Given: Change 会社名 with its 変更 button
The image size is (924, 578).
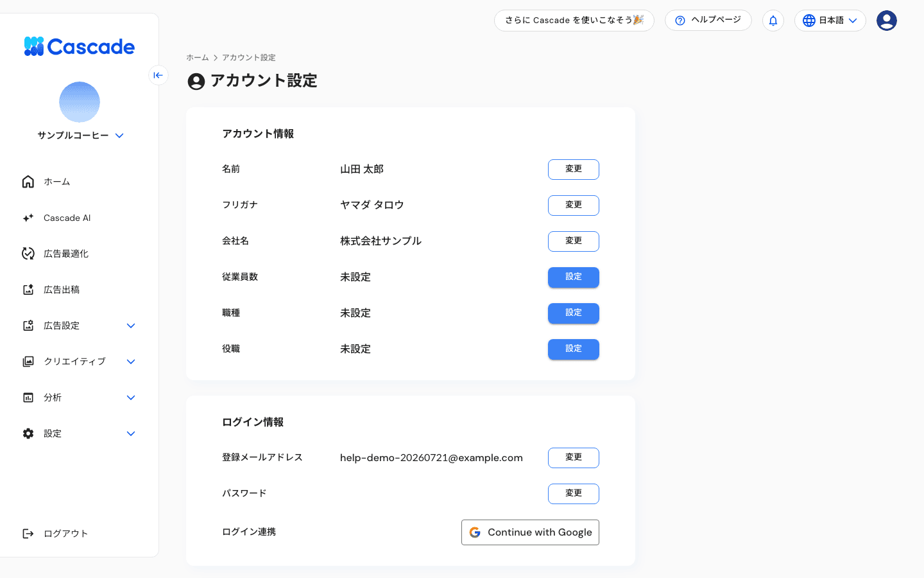Looking at the screenshot, I should pyautogui.click(x=574, y=241).
